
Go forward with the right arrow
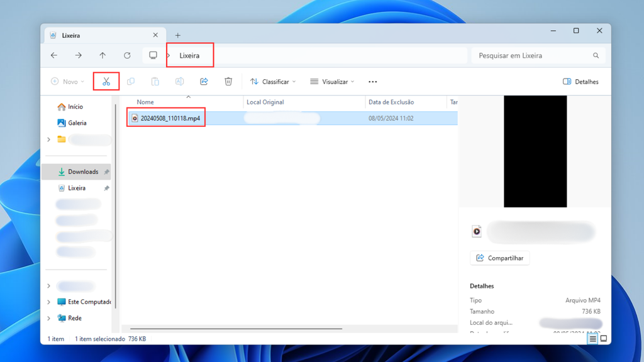(x=78, y=55)
